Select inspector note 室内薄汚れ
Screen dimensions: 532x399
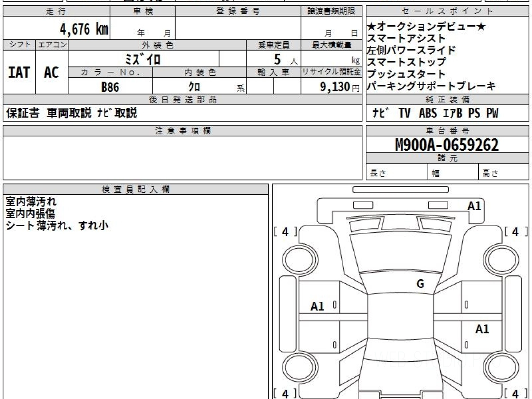[31, 202]
